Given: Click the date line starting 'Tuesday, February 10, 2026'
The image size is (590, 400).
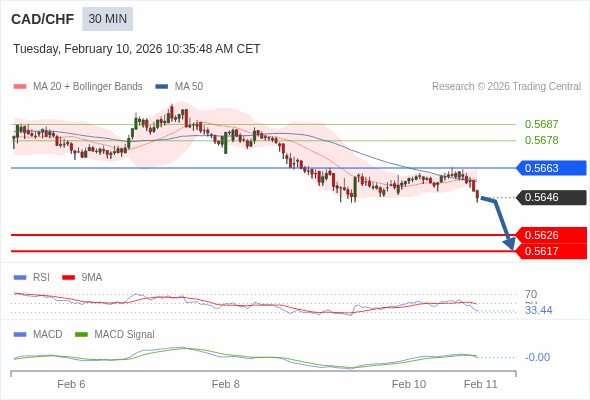Looking at the screenshot, I should (137, 49).
